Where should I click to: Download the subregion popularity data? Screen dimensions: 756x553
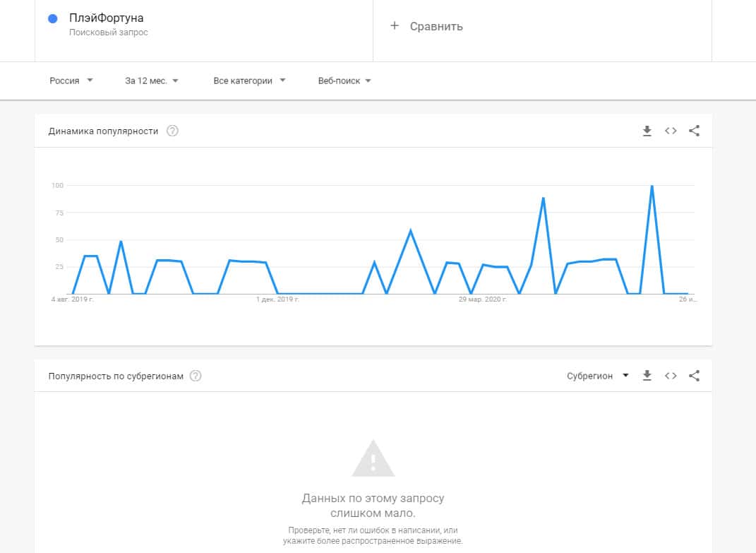click(647, 376)
